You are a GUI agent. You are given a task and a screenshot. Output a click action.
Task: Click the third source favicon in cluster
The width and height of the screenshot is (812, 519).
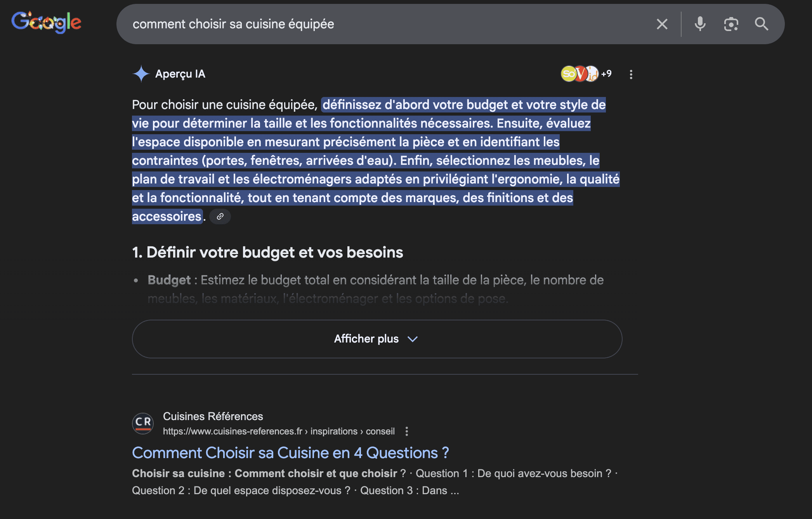[592, 74]
